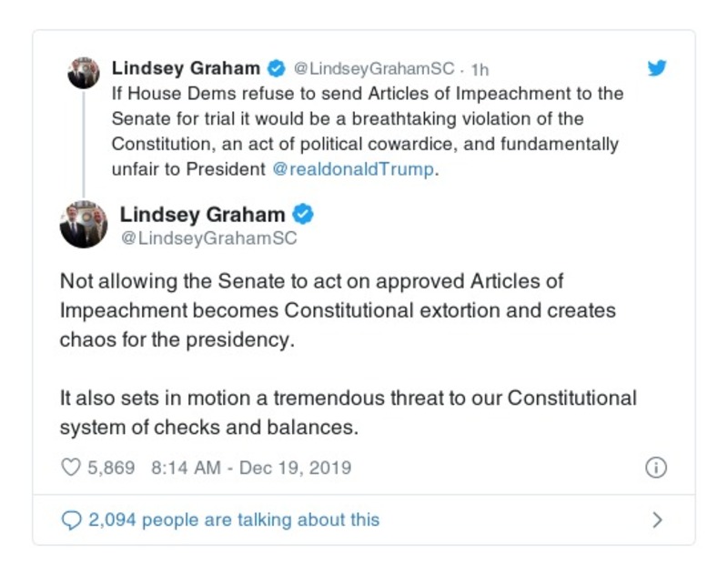This screenshot has height=575, width=728.
Task: Open the @realdonaldTrump mention link
Action: coord(353,169)
